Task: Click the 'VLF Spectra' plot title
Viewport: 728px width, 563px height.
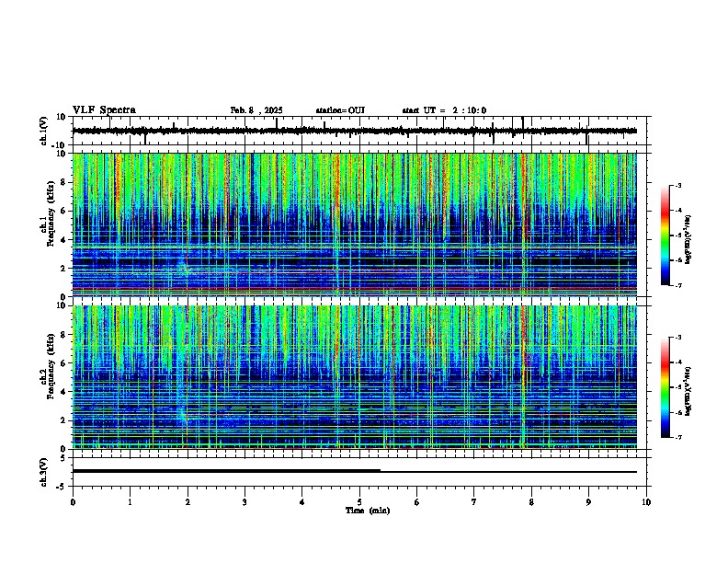Action: 104,110
